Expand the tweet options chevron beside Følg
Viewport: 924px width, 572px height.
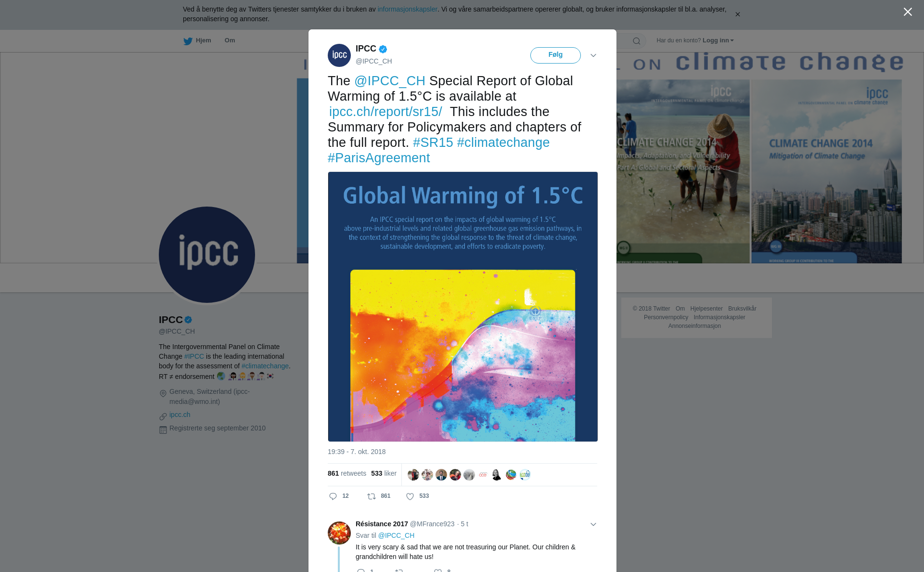[x=593, y=55]
